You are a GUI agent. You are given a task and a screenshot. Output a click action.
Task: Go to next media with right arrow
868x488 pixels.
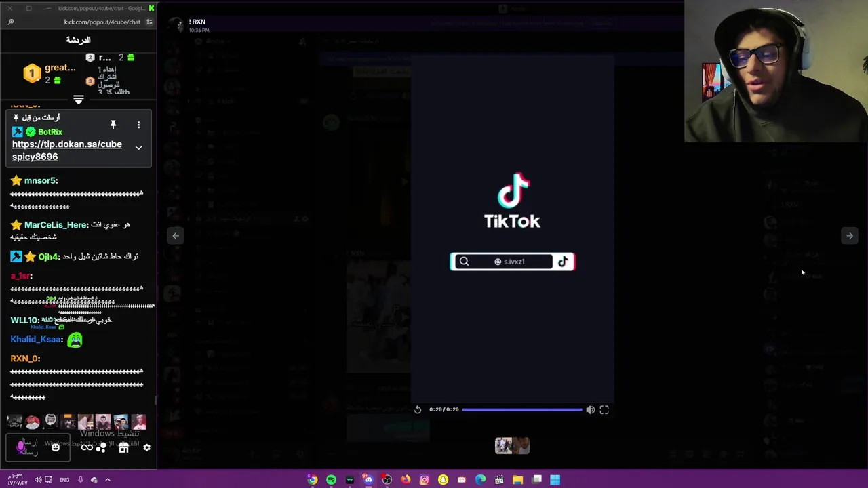coord(850,236)
